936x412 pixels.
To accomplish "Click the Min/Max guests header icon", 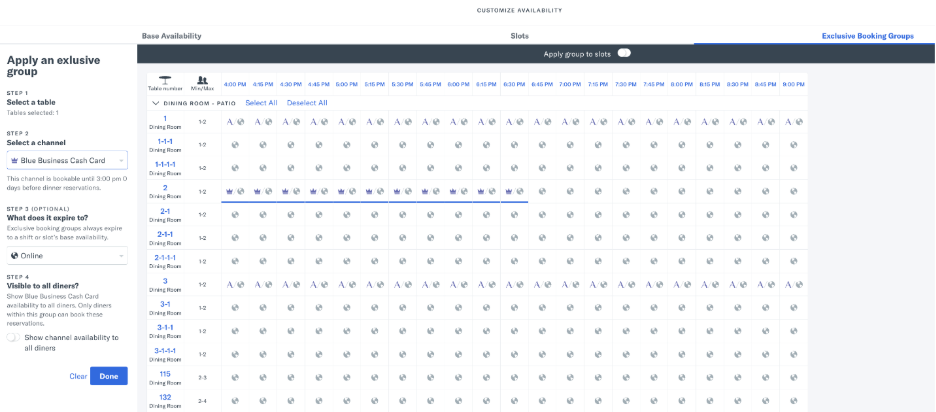I will pyautogui.click(x=202, y=80).
